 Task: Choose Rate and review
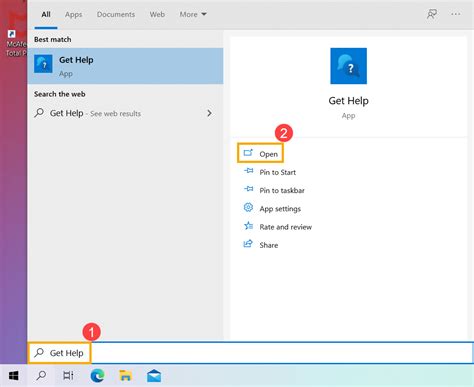click(285, 227)
